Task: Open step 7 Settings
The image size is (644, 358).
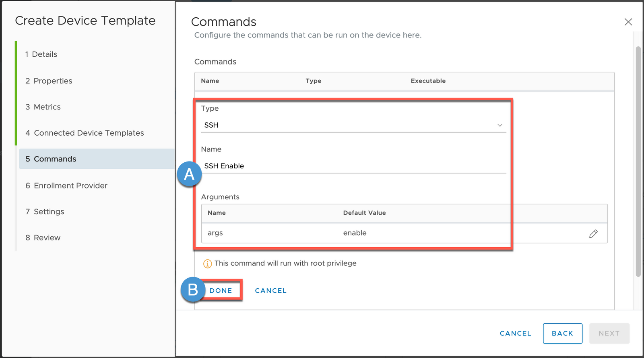Action: pos(45,212)
